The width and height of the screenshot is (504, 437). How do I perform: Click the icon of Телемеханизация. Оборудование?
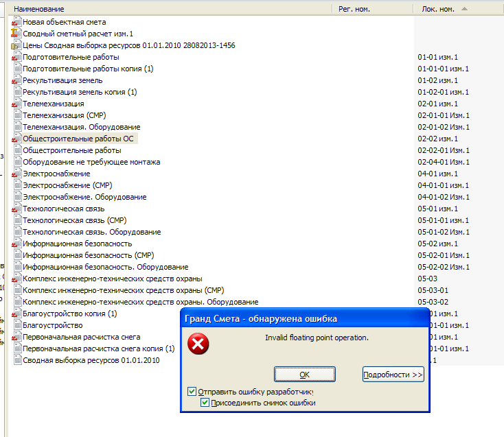(18, 127)
